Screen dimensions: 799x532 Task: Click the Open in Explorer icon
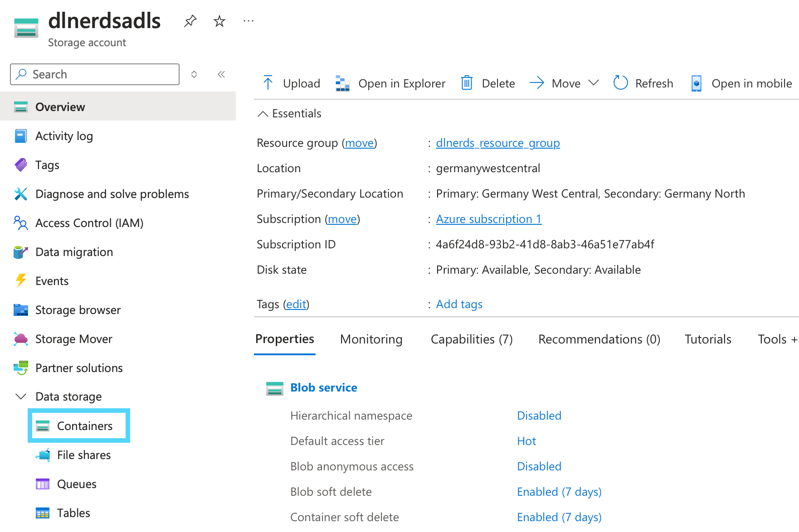coord(342,83)
